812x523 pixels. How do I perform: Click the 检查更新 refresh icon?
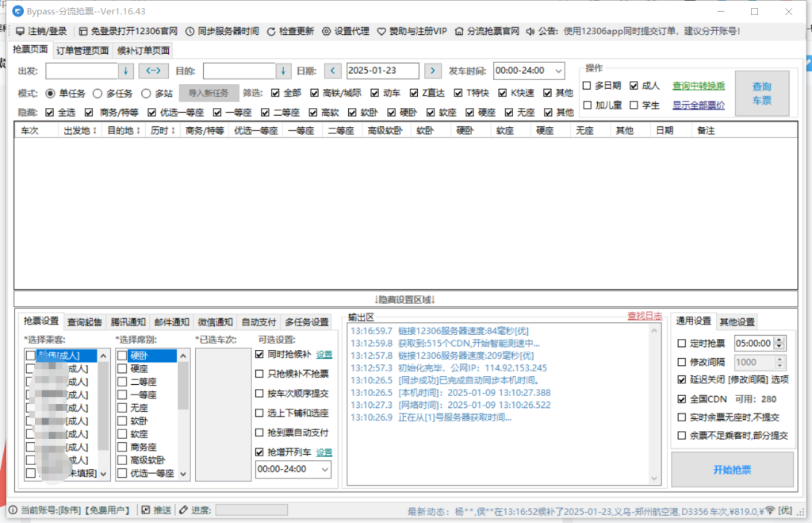[x=271, y=32]
